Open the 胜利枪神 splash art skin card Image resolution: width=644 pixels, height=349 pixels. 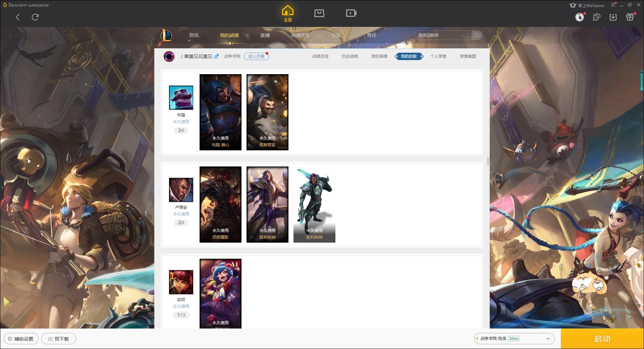click(x=267, y=204)
